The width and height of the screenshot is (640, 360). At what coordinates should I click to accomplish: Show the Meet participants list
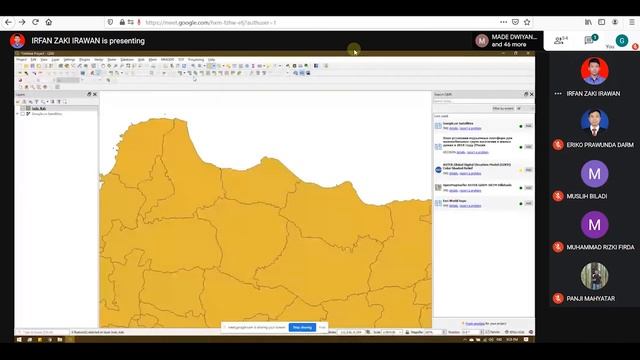(561, 40)
